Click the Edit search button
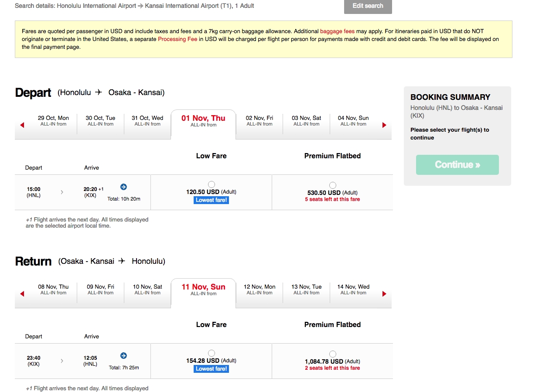 (368, 7)
